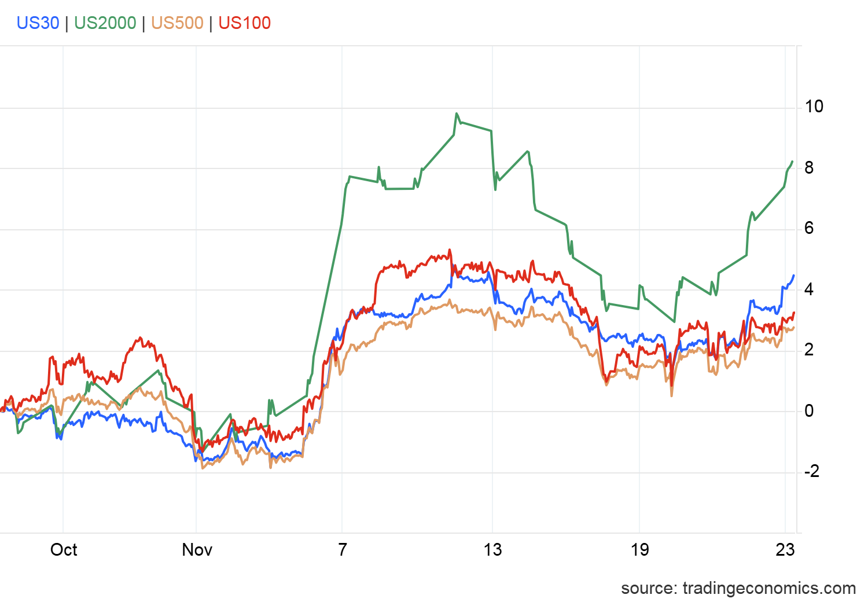
Task: Click the 4 y-axis value label
Action: click(x=808, y=289)
